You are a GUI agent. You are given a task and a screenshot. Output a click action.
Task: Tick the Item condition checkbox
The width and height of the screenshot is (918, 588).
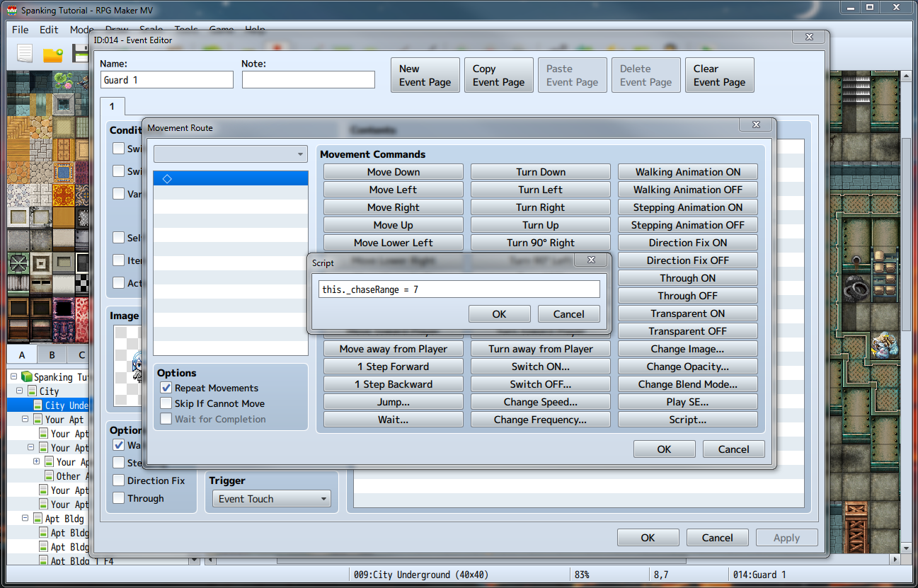pos(119,260)
